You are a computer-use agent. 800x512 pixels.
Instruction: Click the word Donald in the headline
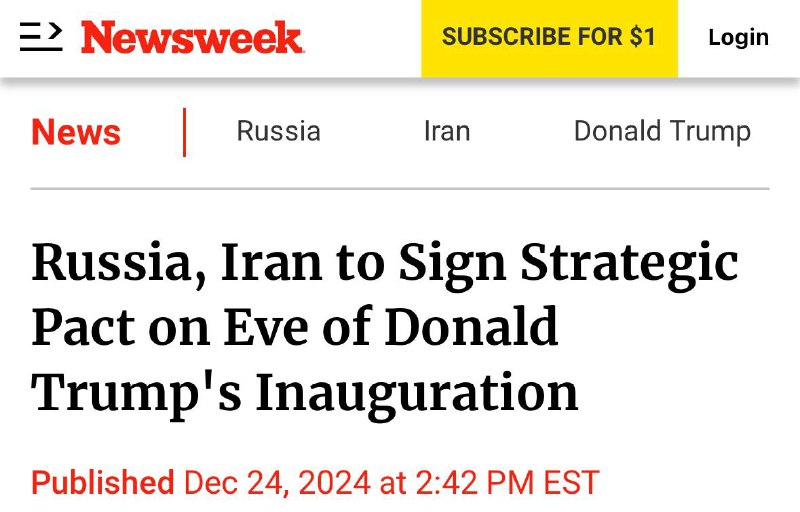(x=472, y=327)
